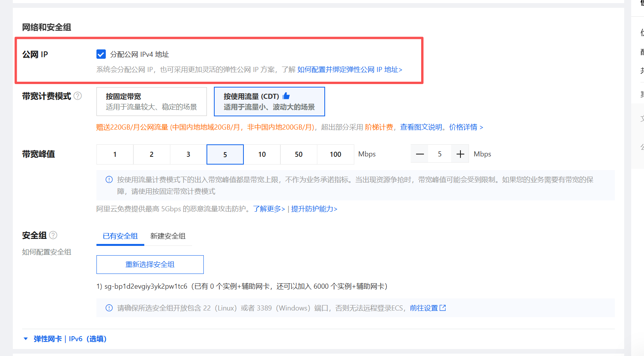The image size is (644, 356).
Task: Click the info icon in bandwidth peak notice
Action: point(109,179)
